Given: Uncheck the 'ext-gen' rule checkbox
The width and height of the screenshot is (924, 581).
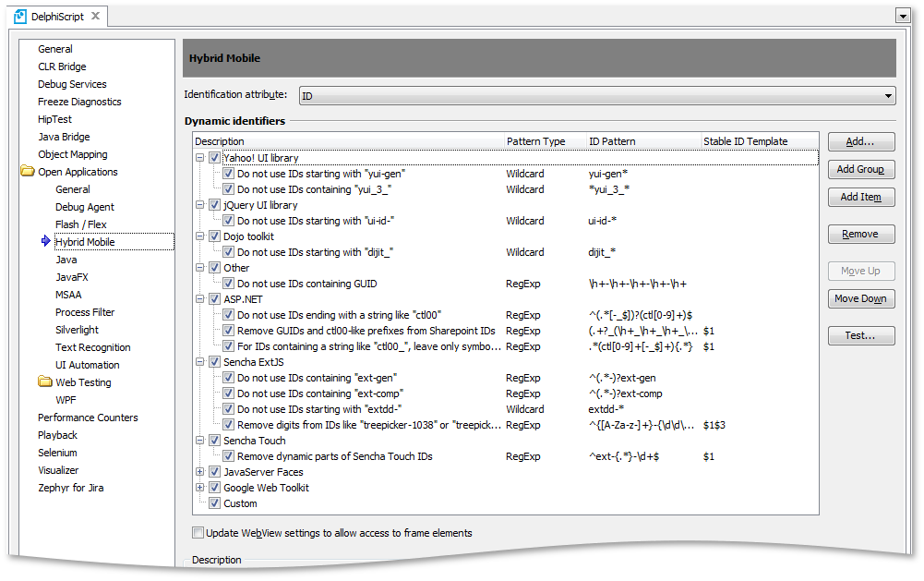Looking at the screenshot, I should (228, 378).
